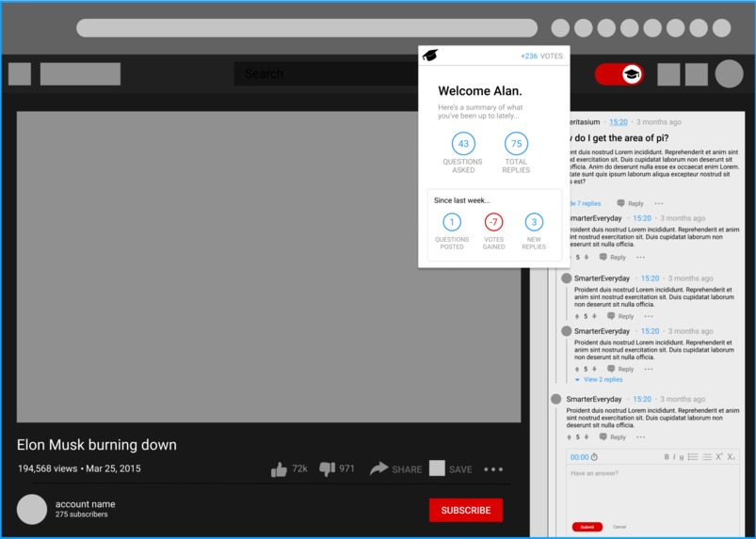Open the channel avatar next to account name
Viewport: 756px width, 539px height.
click(32, 509)
